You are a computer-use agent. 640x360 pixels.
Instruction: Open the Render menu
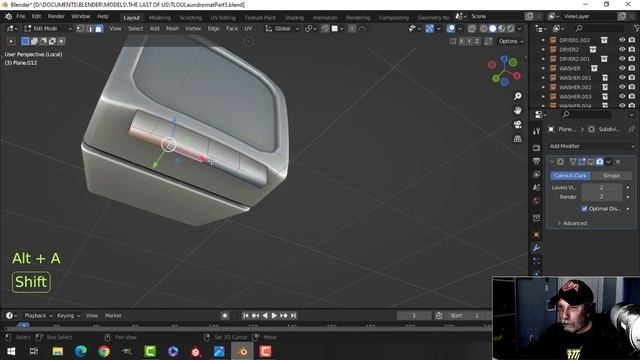point(56,17)
